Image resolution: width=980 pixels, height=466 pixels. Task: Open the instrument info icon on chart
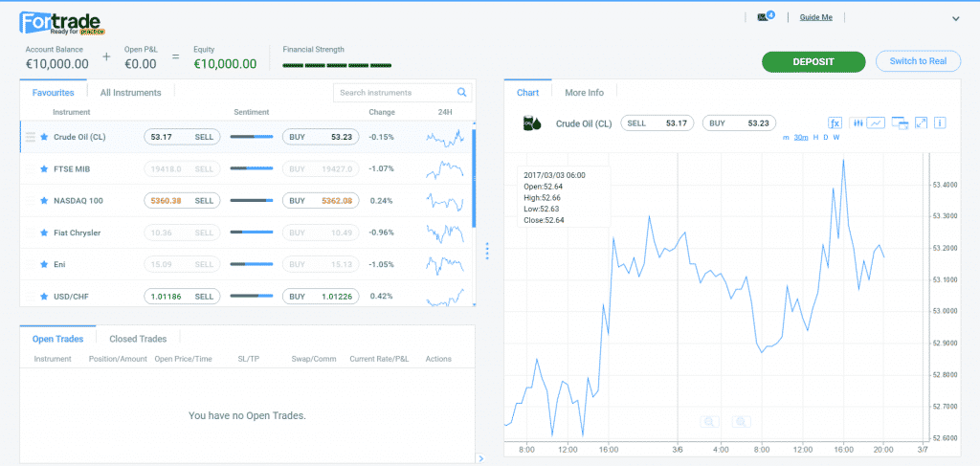point(940,123)
